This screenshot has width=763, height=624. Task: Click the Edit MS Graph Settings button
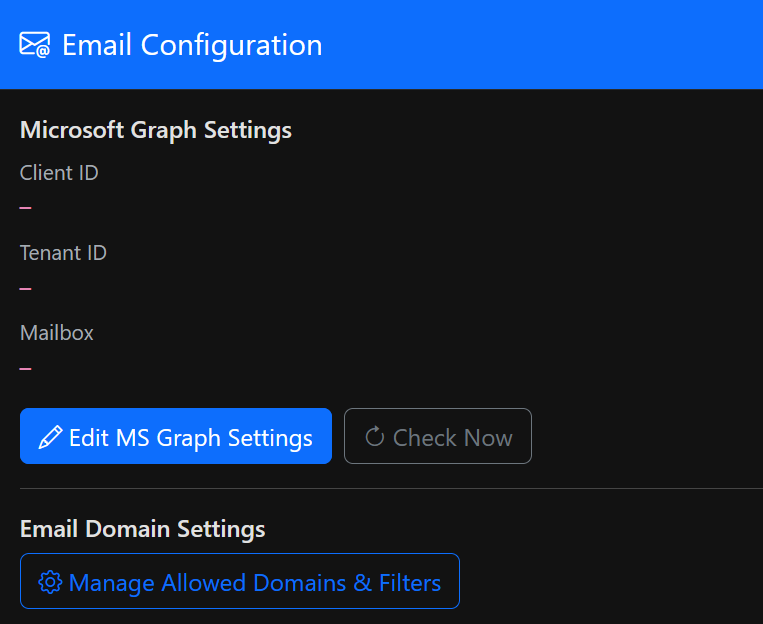[x=176, y=436]
